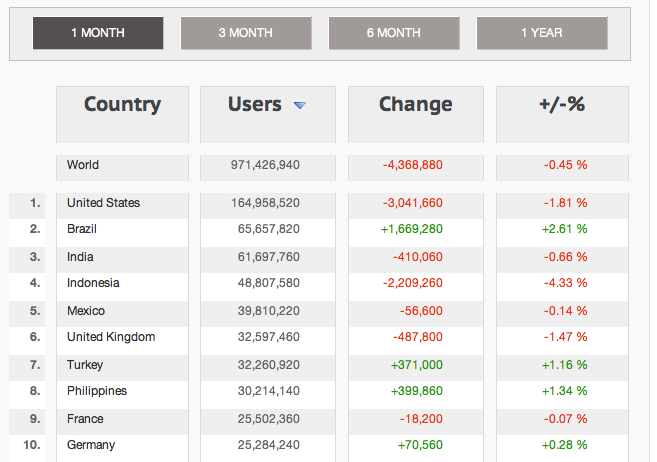Select France in the country list
Image resolution: width=657 pixels, height=462 pixels.
click(x=85, y=419)
